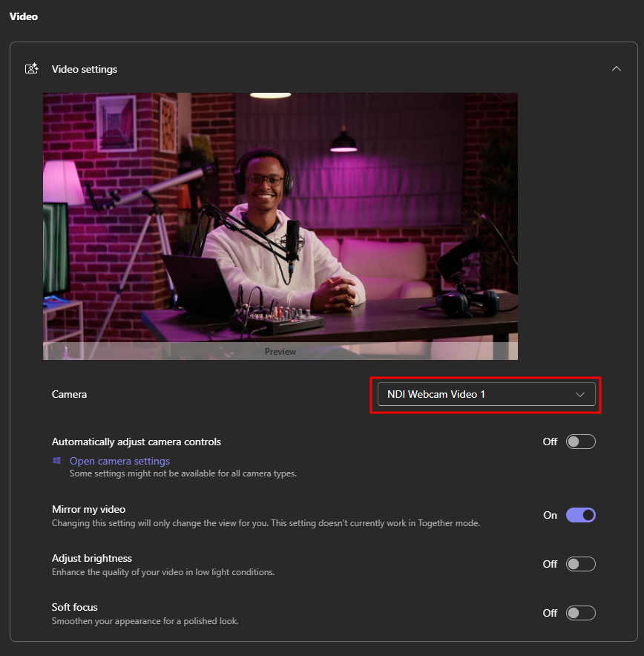This screenshot has height=656, width=644.
Task: Click the Video settings sparkle camera icon
Action: pyautogui.click(x=32, y=69)
